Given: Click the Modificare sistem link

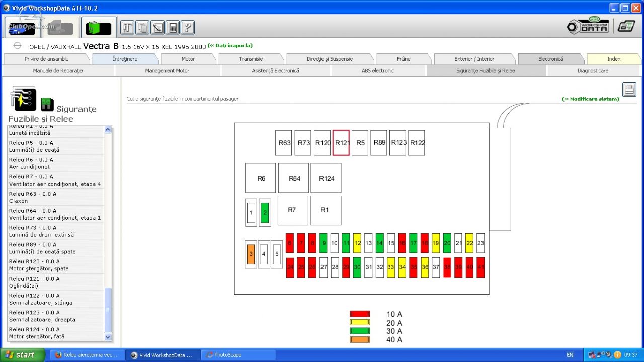Looking at the screenshot, I should (591, 99).
